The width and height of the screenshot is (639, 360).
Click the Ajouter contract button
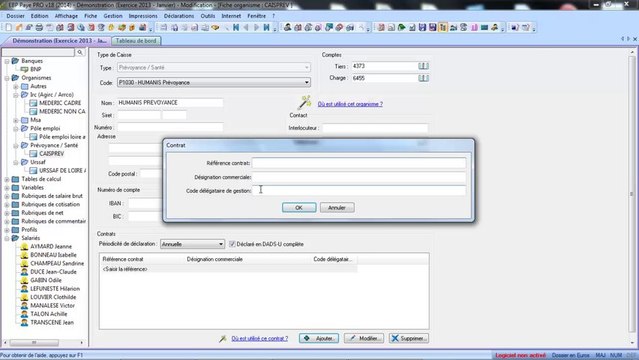319,338
